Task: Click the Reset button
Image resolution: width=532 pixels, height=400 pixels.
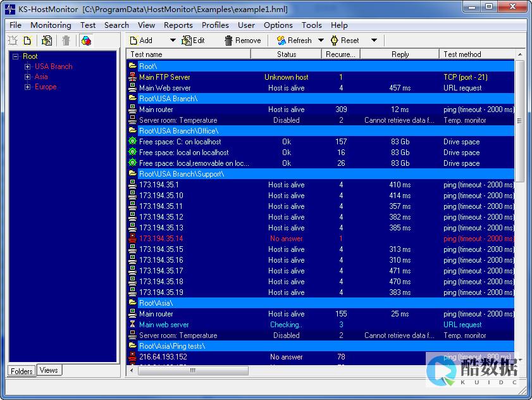Action: [x=345, y=41]
